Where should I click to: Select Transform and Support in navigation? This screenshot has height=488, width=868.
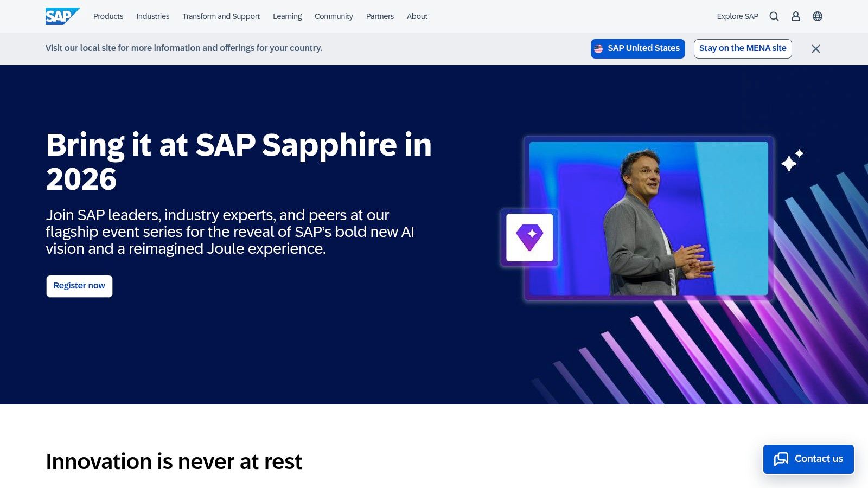[220, 16]
